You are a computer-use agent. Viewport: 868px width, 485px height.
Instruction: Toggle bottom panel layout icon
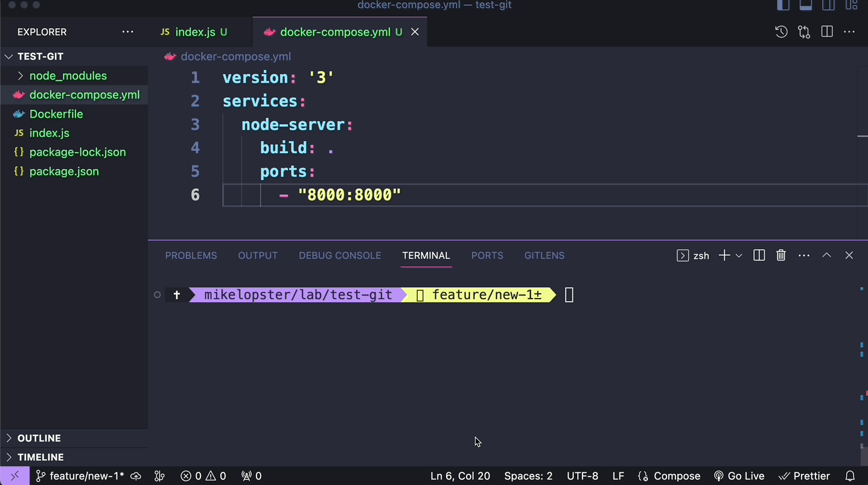(806, 5)
